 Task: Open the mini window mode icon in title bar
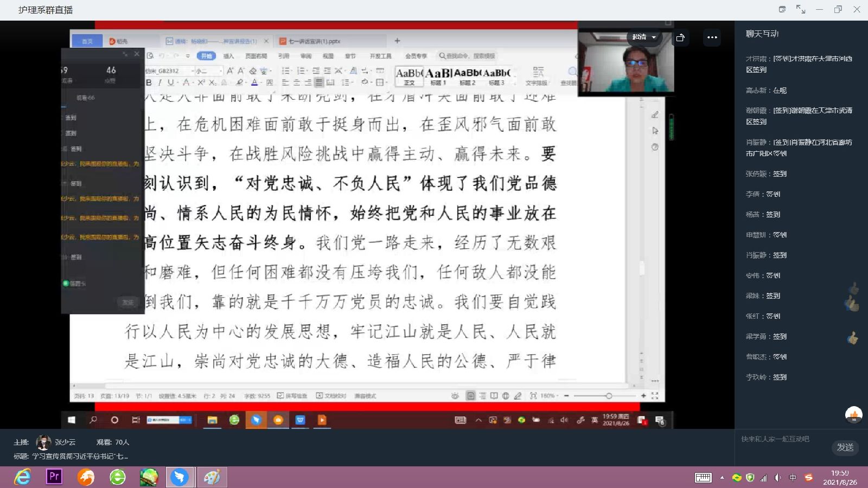pos(782,9)
